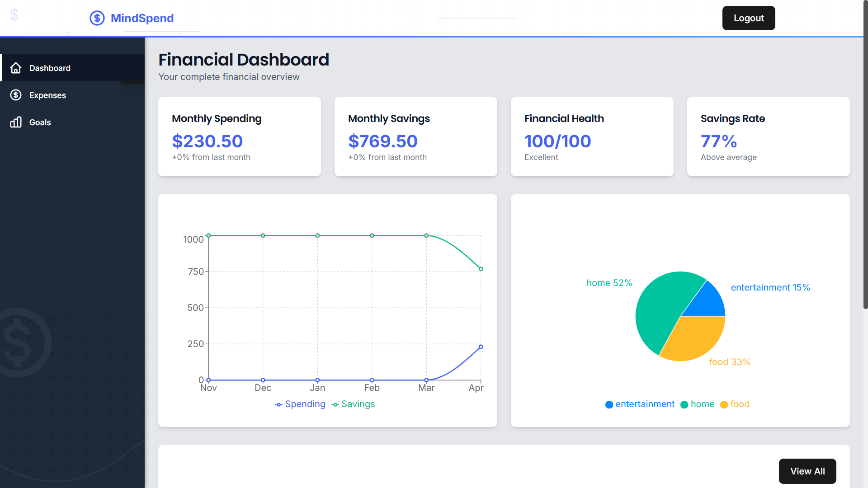Open the Expenses sidebar menu item
Viewport: 868px width, 488px height.
(x=47, y=95)
